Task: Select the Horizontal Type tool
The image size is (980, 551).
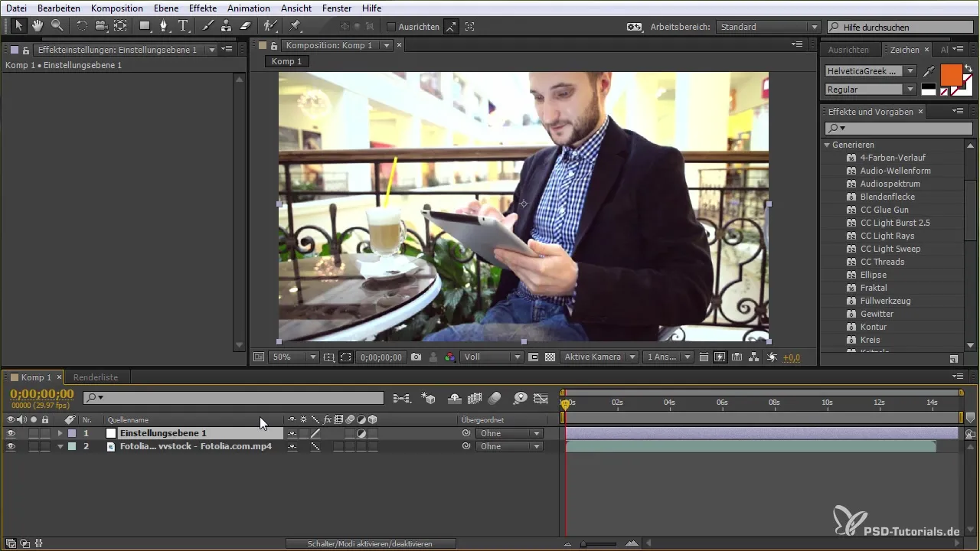Action: tap(184, 26)
